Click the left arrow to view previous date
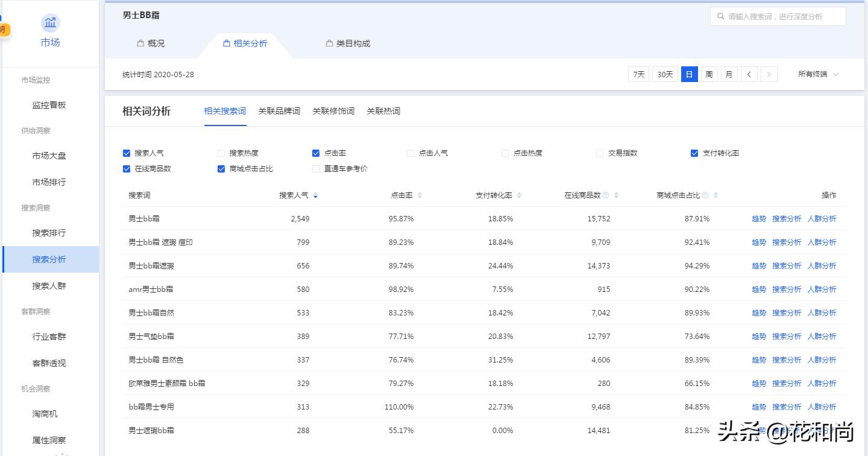 click(x=749, y=74)
